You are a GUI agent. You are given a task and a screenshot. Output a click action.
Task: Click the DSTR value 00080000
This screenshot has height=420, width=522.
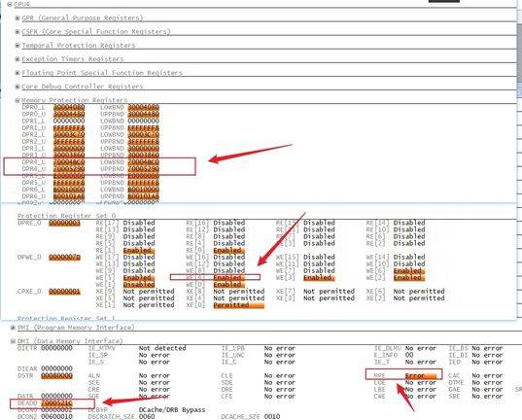[57, 375]
